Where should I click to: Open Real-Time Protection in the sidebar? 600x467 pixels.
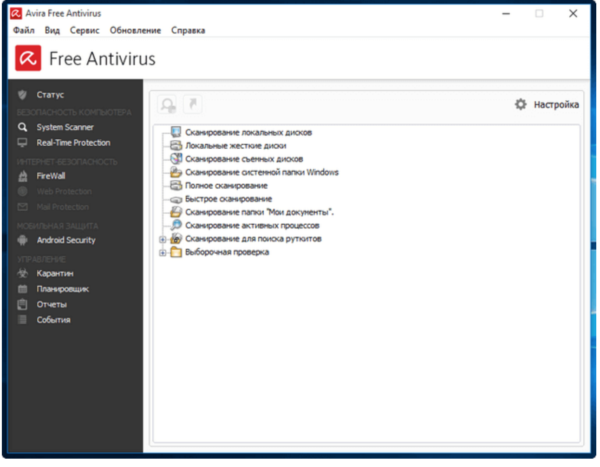click(73, 143)
